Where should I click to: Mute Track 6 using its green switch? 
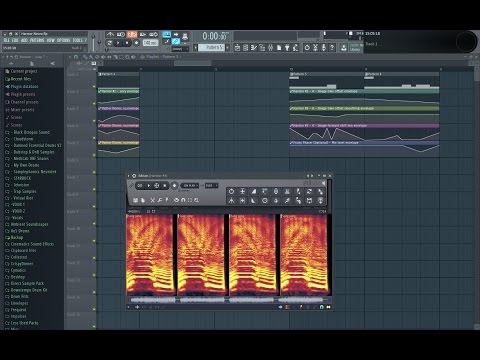(x=94, y=172)
